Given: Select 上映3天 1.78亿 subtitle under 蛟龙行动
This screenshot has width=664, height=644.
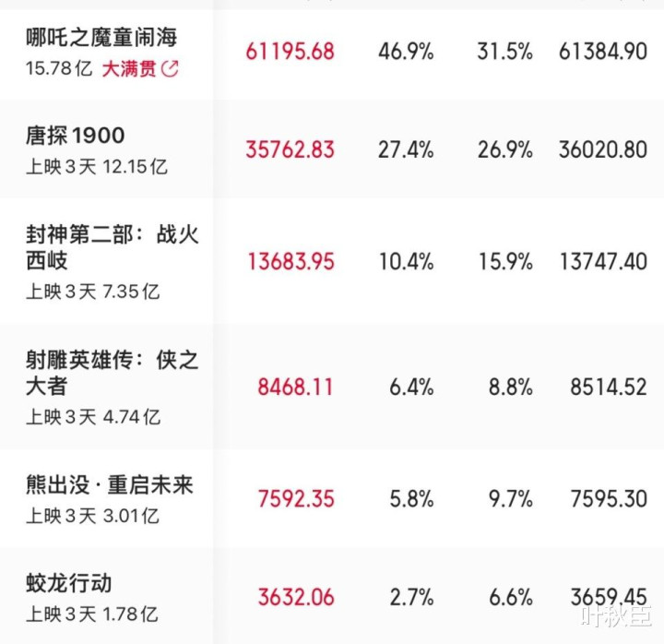Looking at the screenshot, I should (92, 614).
